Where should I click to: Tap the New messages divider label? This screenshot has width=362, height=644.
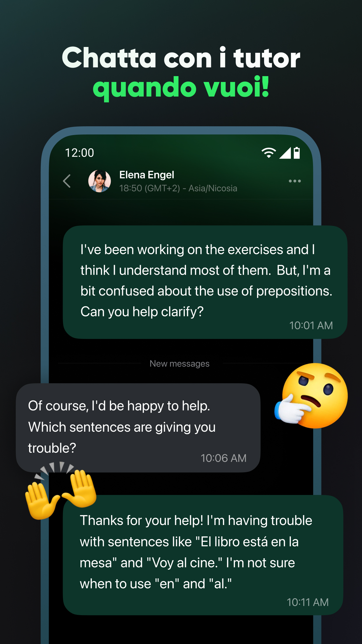180,363
